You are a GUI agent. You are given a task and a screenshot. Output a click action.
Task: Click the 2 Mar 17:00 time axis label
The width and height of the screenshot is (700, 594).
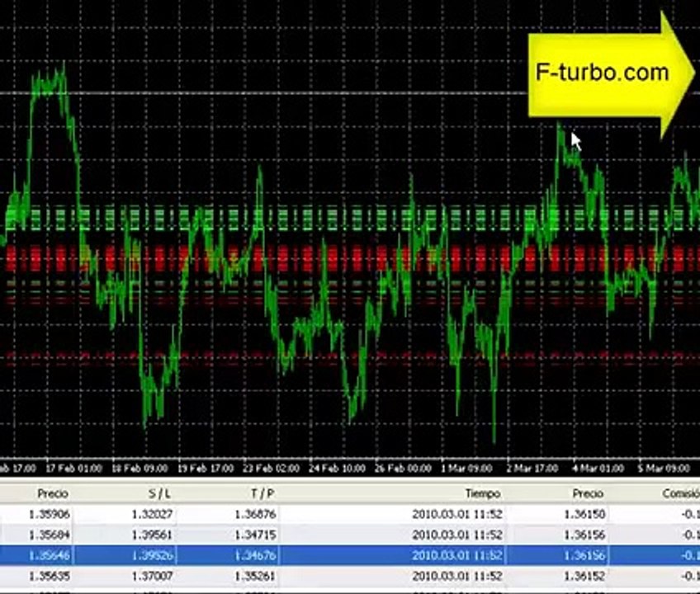pos(532,469)
